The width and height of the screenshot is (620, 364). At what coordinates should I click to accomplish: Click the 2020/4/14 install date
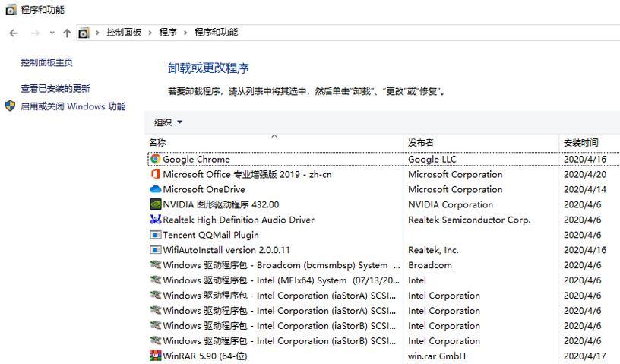[585, 189]
